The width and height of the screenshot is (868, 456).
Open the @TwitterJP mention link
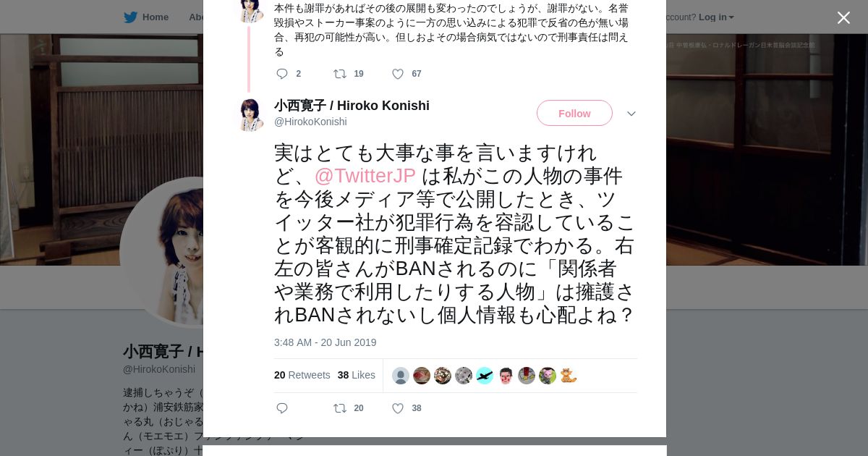pyautogui.click(x=365, y=176)
